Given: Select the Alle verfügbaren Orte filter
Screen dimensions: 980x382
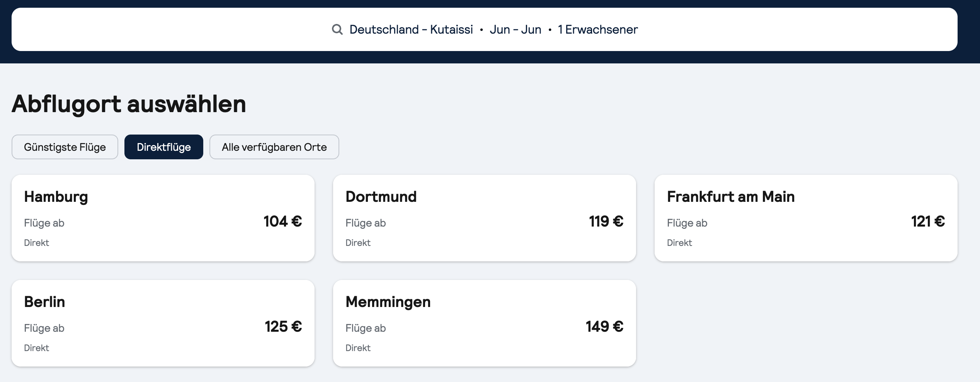Looking at the screenshot, I should [x=274, y=147].
